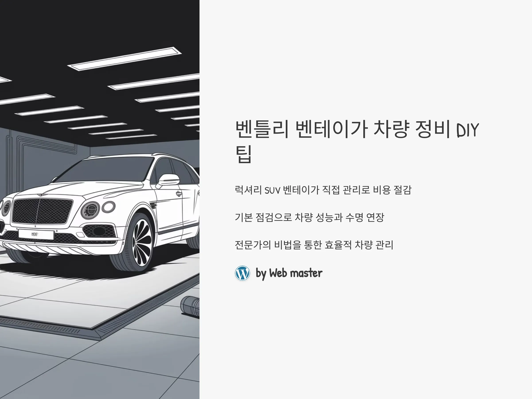Image resolution: width=532 pixels, height=399 pixels.
Task: Click the topmost ceiling light panel
Action: pyautogui.click(x=124, y=59)
